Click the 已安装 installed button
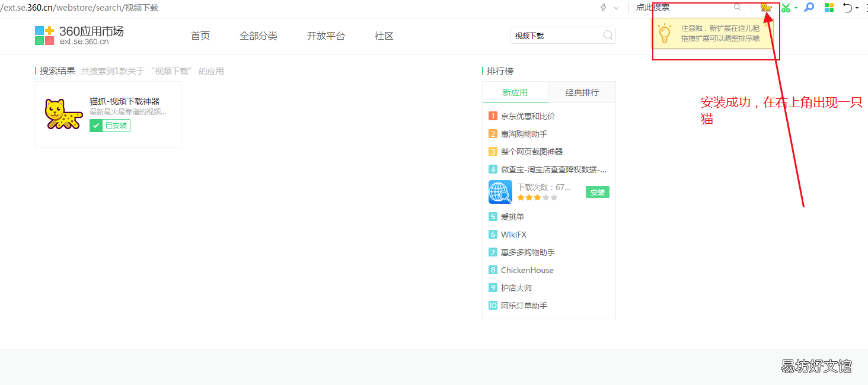868x385 pixels. [110, 126]
